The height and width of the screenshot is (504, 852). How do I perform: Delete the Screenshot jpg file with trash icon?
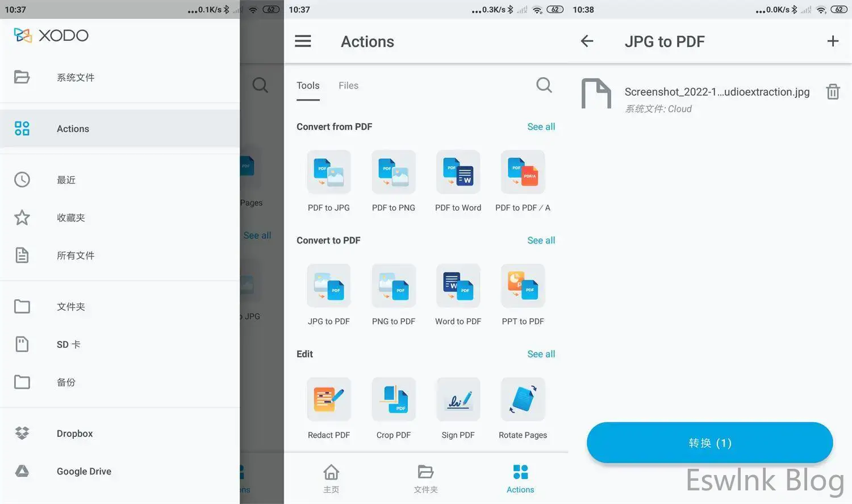(x=833, y=91)
